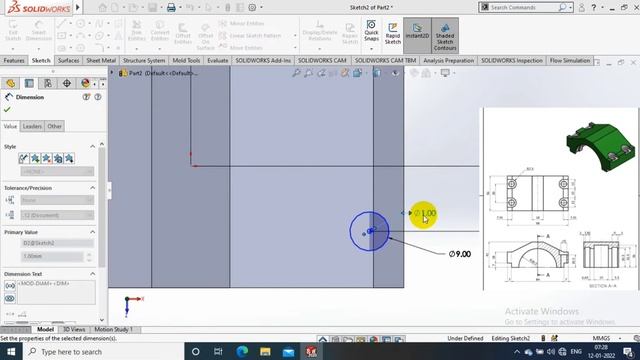This screenshot has width=640, height=360.
Task: Open the Leaders tab in the Dimension panel
Action: [x=32, y=126]
